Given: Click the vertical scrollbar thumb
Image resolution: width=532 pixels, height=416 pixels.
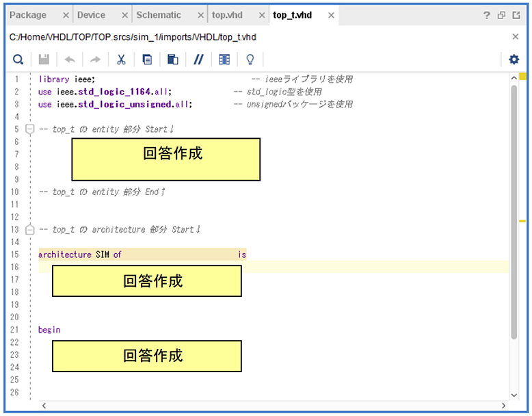Looking at the screenshot, I should click(514, 212).
